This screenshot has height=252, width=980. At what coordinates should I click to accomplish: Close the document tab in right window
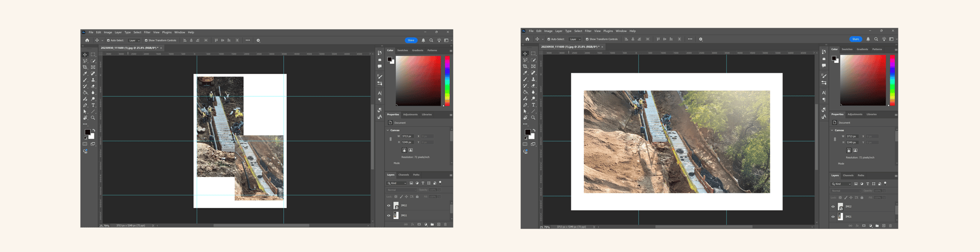(602, 47)
